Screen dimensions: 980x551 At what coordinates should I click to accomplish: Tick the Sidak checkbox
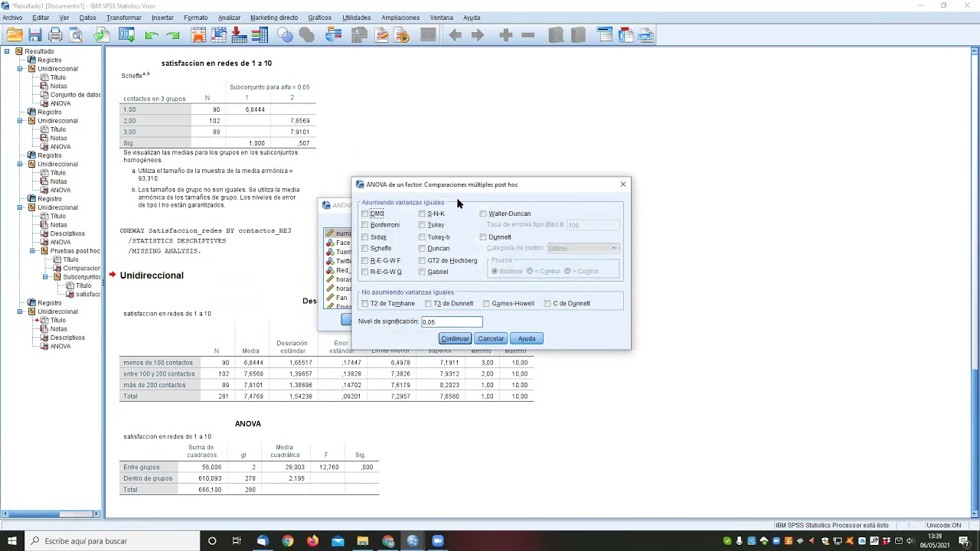tap(365, 237)
